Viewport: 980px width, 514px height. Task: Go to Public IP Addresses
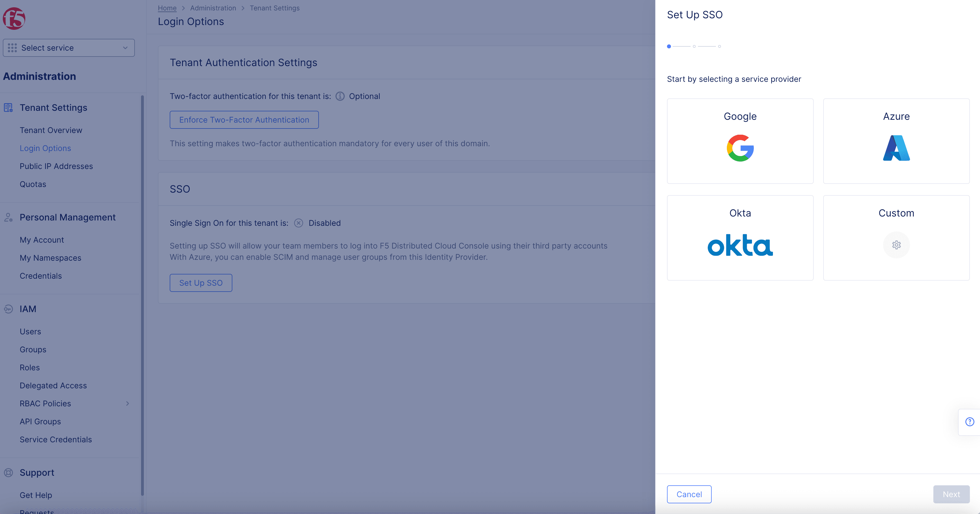(x=56, y=166)
